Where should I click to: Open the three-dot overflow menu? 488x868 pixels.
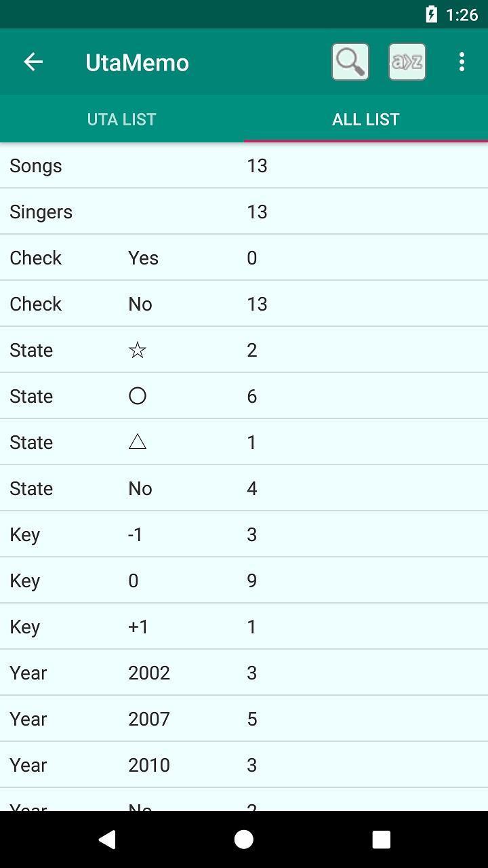point(462,62)
